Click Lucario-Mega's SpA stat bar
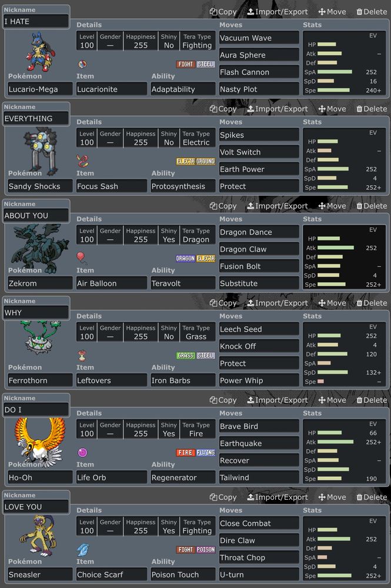 point(335,72)
